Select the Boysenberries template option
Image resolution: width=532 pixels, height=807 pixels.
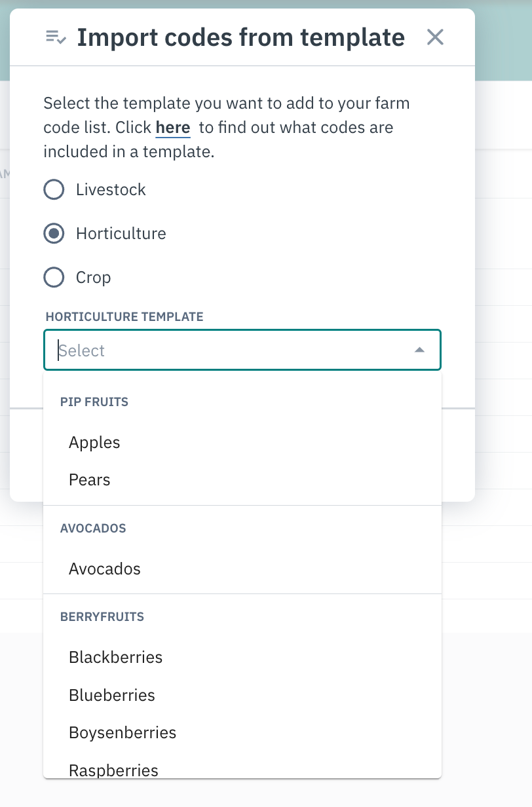(x=123, y=732)
